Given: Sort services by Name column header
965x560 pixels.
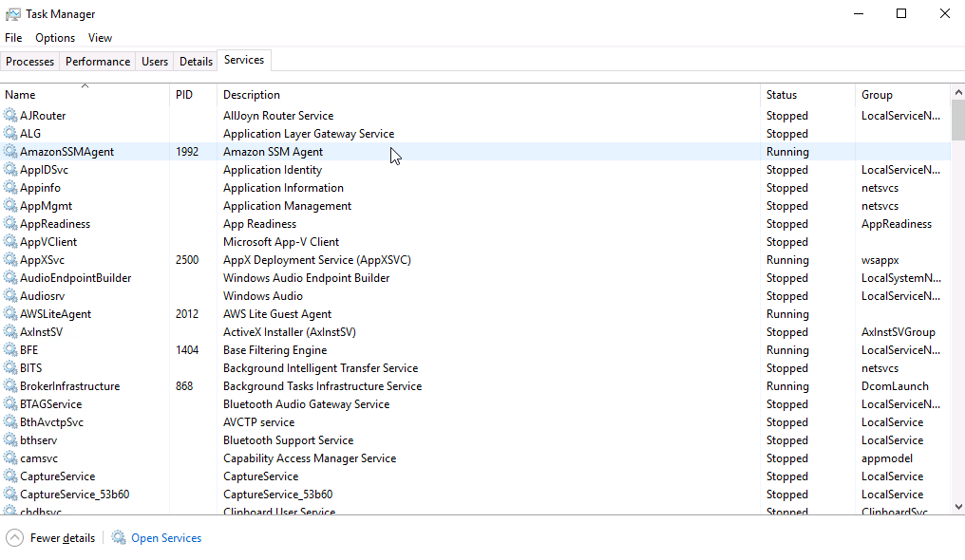Looking at the screenshot, I should [85, 95].
